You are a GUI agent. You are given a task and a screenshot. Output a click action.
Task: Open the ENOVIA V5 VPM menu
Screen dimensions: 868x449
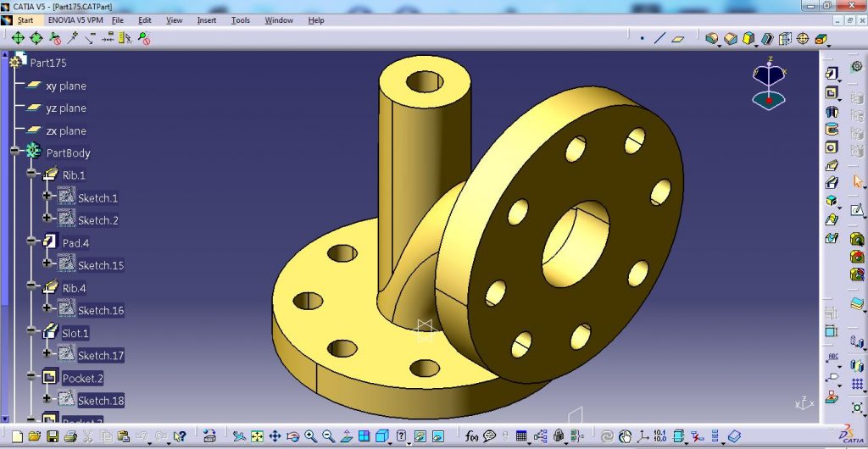coord(75,20)
